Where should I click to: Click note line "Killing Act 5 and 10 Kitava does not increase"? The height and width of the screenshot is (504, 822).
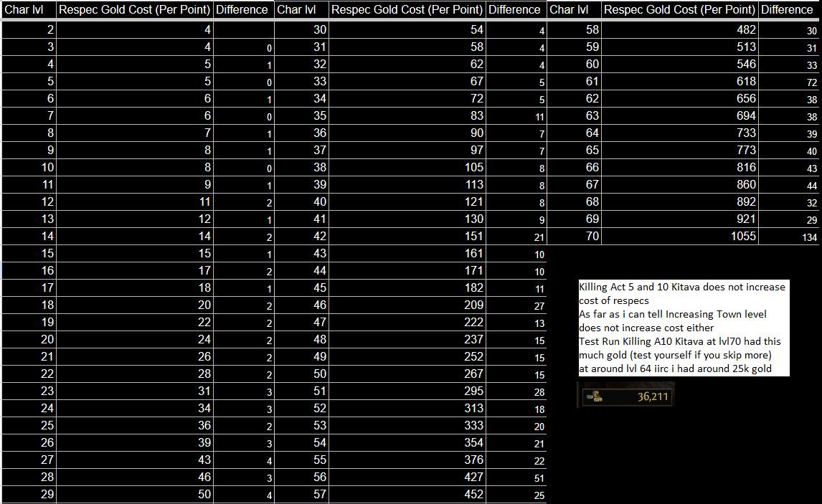tap(682, 287)
